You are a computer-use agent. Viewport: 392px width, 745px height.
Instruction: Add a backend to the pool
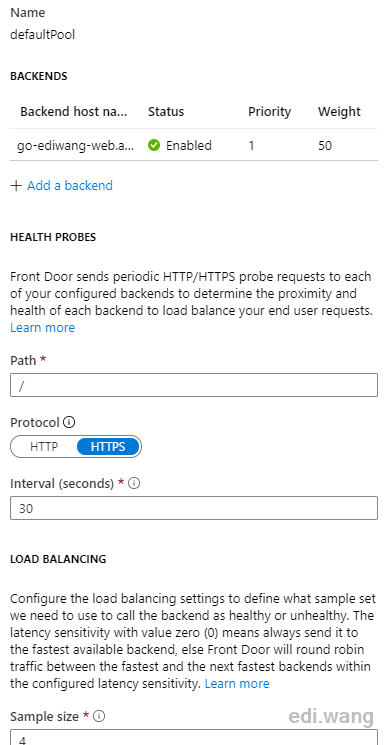70,185
